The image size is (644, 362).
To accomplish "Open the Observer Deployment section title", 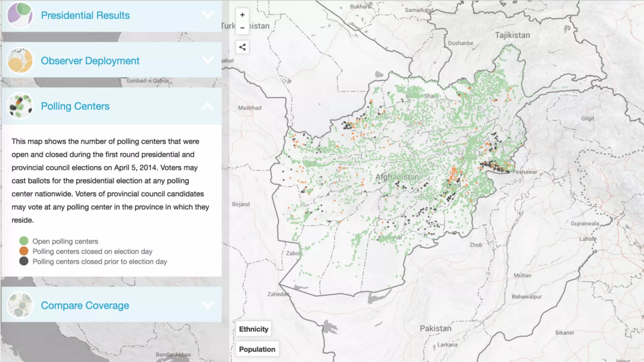I will click(90, 61).
